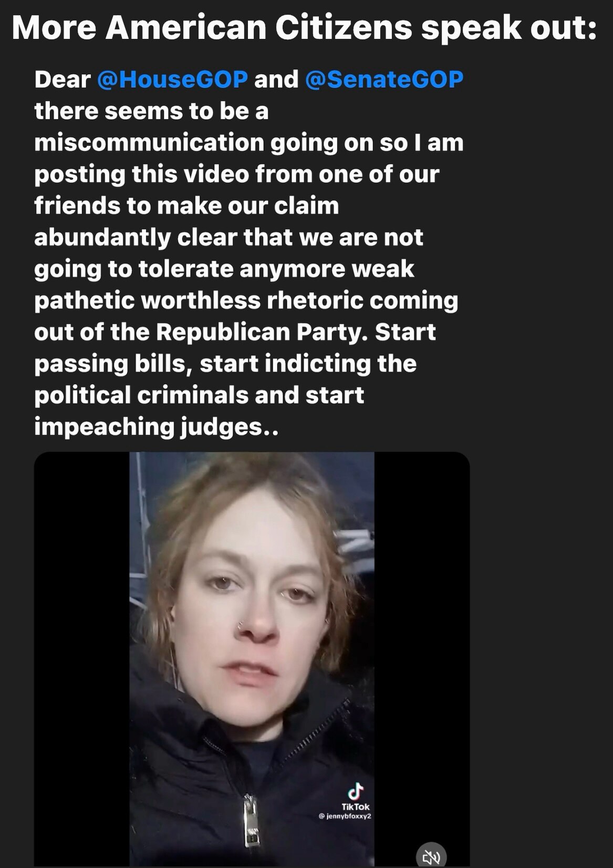Screen dimensions: 613x868
Task: Click the left black bar of the video
Action: (82, 659)
